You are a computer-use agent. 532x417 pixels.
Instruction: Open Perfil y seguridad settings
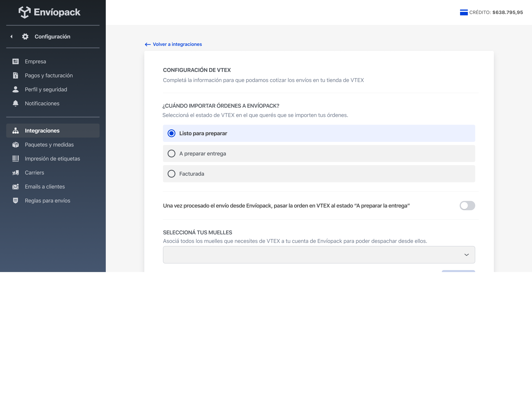click(x=53, y=89)
